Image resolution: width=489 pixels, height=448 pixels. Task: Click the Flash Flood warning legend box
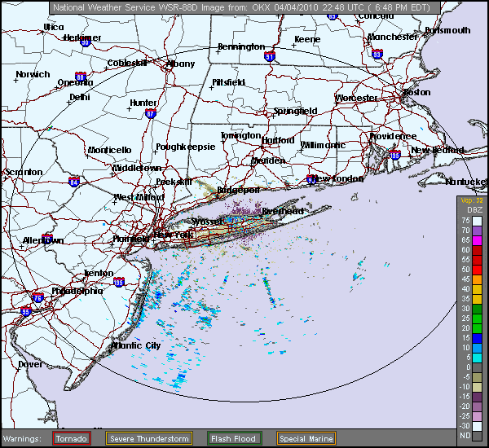pyautogui.click(x=234, y=438)
